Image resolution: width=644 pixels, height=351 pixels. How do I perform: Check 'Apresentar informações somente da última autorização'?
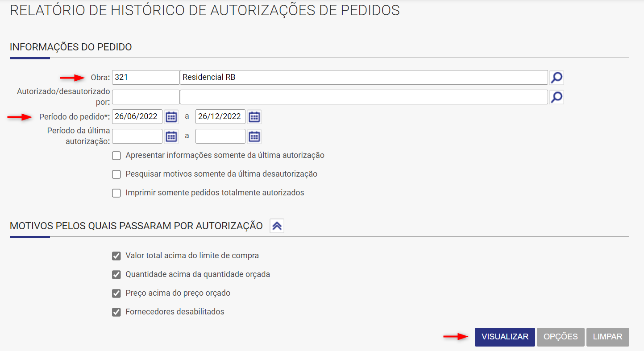click(116, 156)
